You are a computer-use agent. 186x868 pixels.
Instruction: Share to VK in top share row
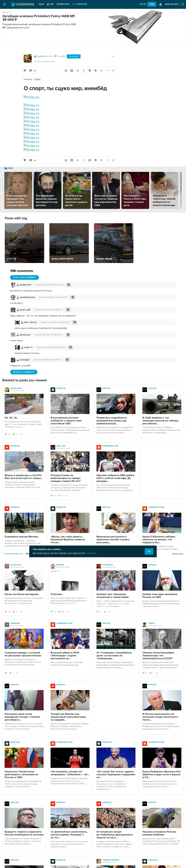click(72, 70)
